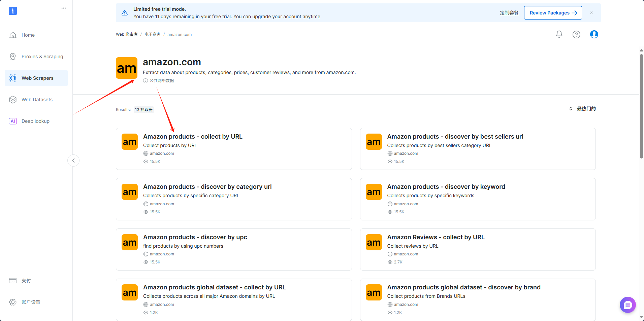Click the info icon beside 公共网络数据
The width and height of the screenshot is (644, 321).
click(146, 81)
